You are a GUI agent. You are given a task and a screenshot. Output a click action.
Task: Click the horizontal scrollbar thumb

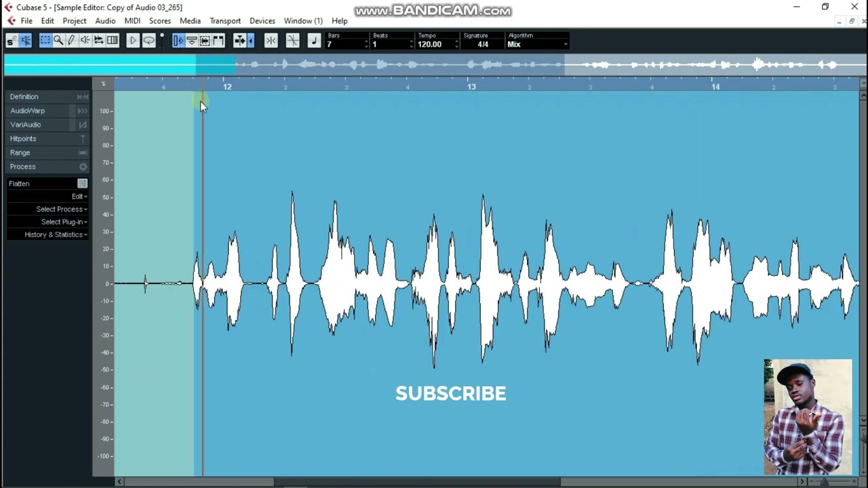pos(417,482)
